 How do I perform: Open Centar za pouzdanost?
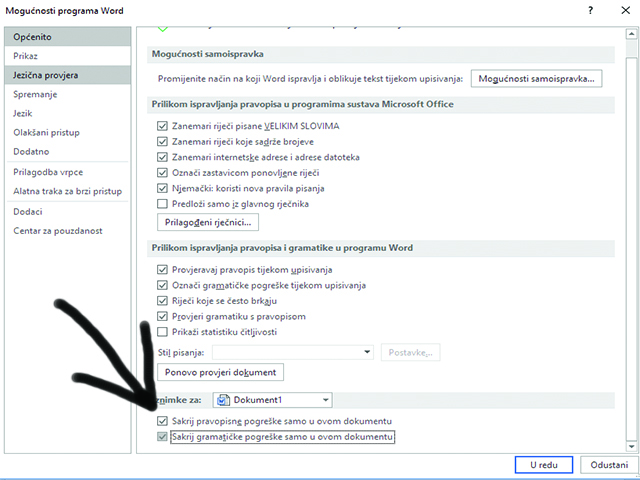click(x=68, y=231)
